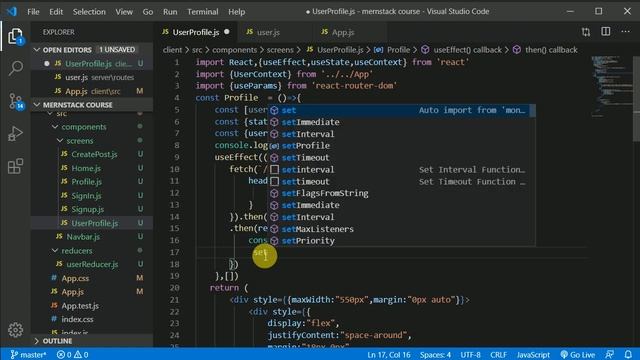Select App.js client\src in Open Editors
The width and height of the screenshot is (640, 360).
click(92, 91)
